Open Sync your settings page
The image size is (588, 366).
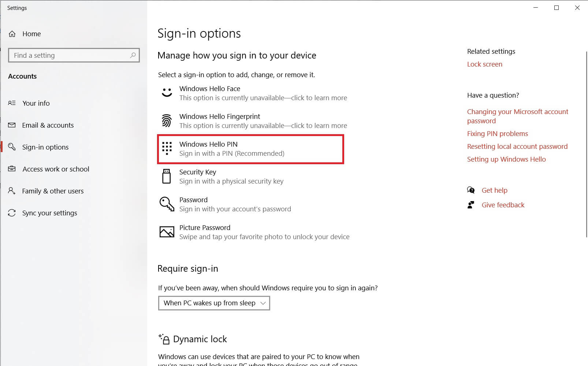coord(50,213)
